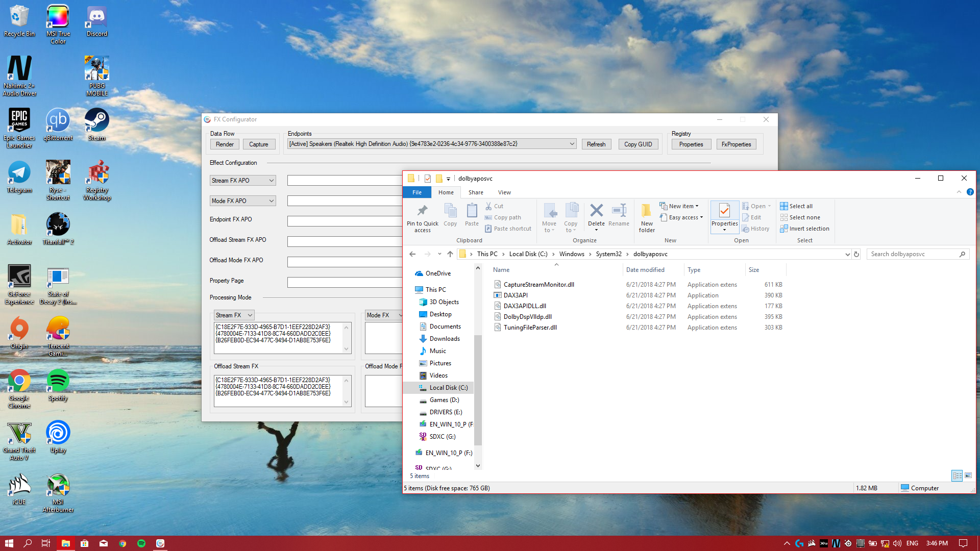Click the Paste ribbon icon
Image resolution: width=980 pixels, height=551 pixels.
point(472,215)
